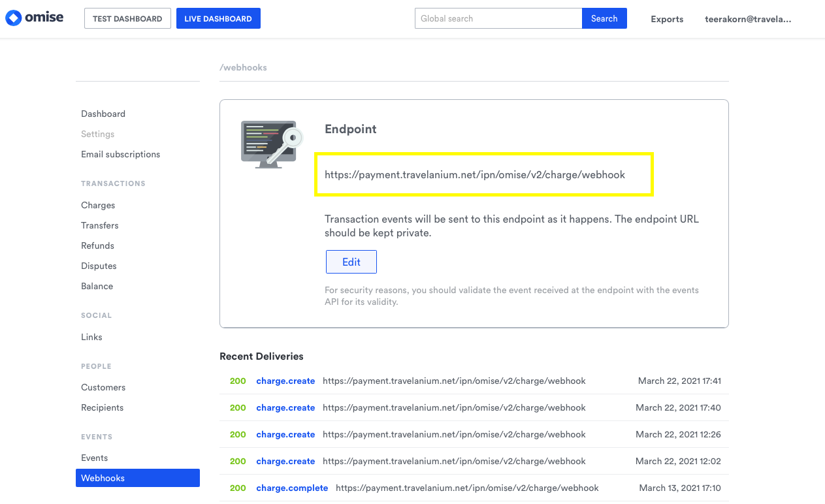
Task: Navigate to Transfers page
Action: click(100, 225)
